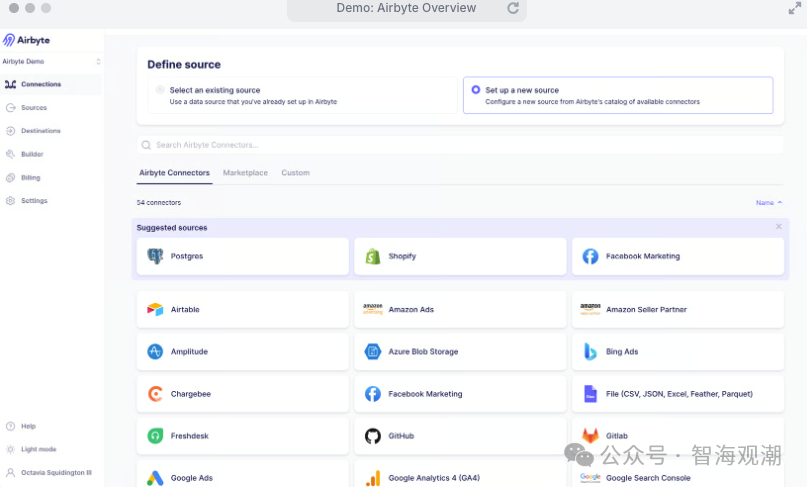Image resolution: width=807 pixels, height=487 pixels.
Task: Choose the Shopify bag icon
Action: [x=373, y=256]
